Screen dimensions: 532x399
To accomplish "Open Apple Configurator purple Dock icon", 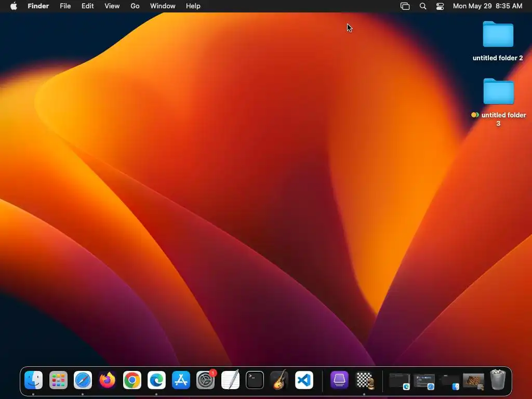I will coord(339,380).
